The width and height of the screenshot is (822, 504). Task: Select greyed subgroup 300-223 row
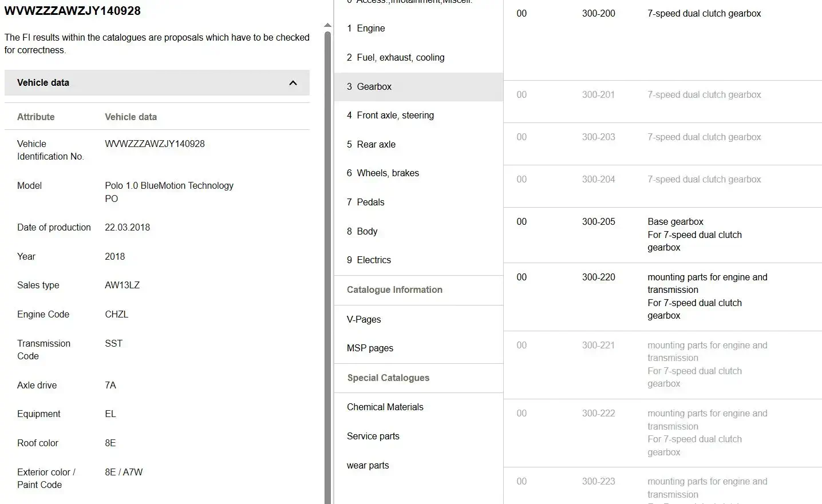(663, 486)
